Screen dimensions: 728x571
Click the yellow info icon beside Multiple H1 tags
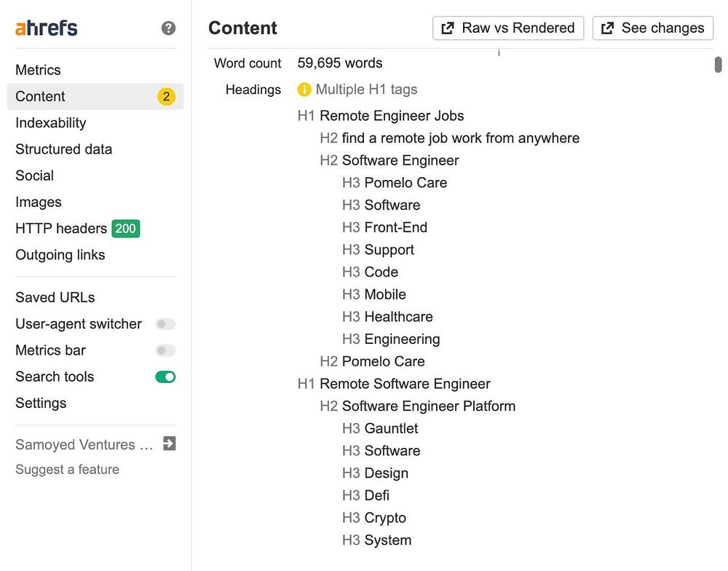click(304, 90)
